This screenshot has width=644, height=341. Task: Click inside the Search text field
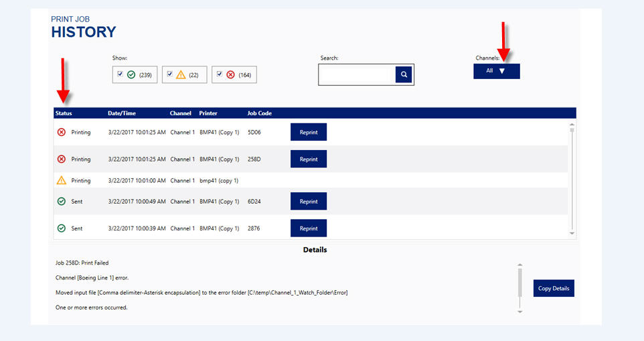[x=357, y=75]
